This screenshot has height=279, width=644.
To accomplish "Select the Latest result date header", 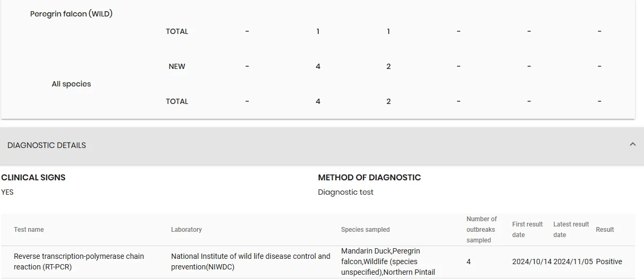I will [x=571, y=230].
